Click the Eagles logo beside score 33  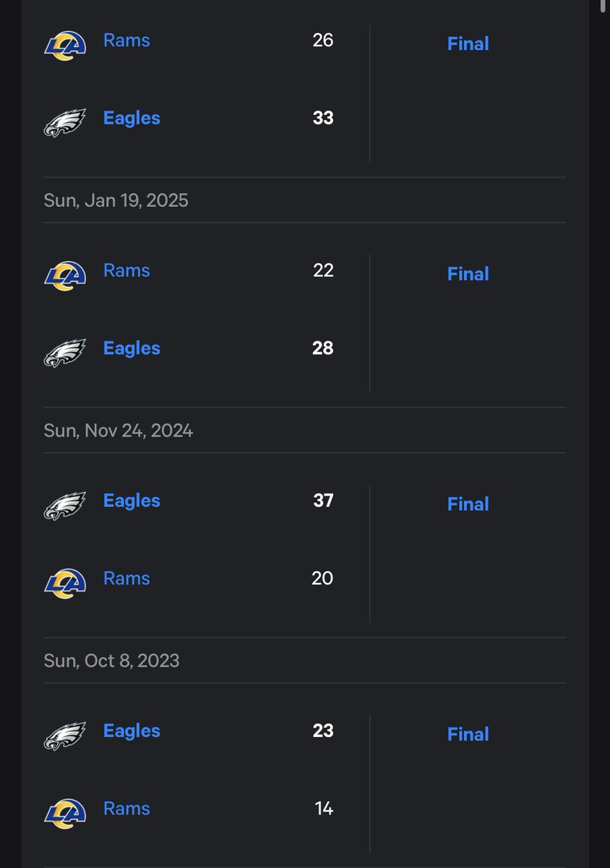(65, 123)
